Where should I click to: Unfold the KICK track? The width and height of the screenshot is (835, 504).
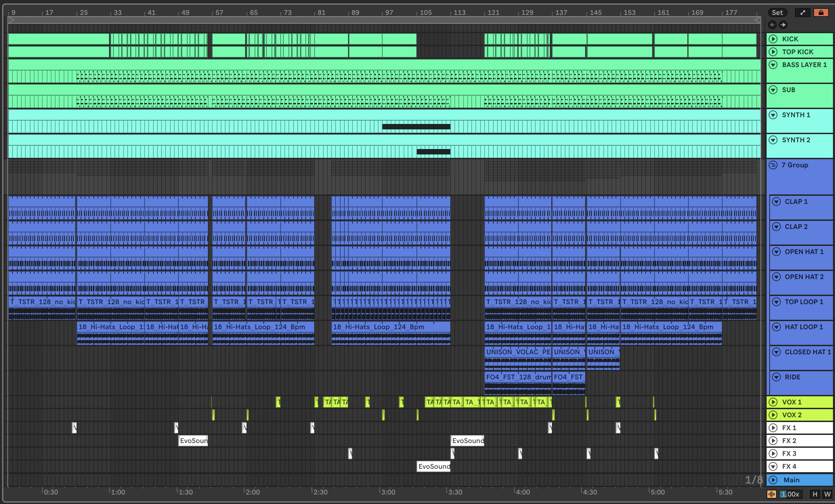[x=773, y=39]
